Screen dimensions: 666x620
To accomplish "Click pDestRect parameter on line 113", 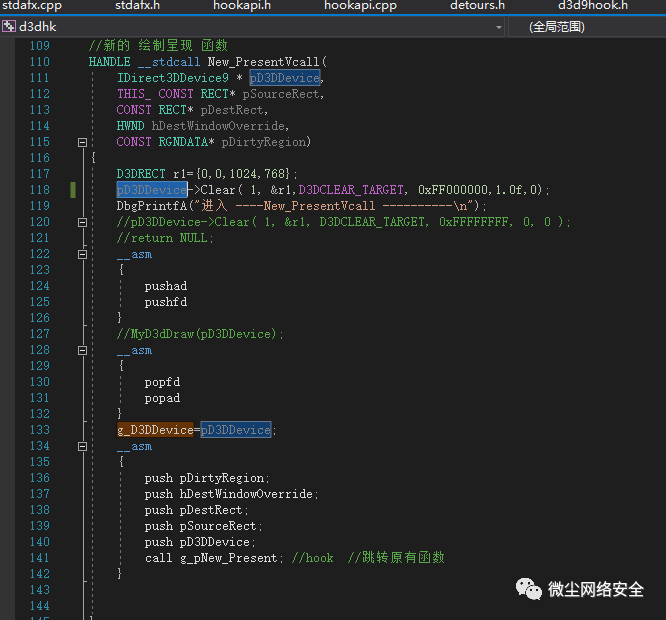I will point(232,110).
